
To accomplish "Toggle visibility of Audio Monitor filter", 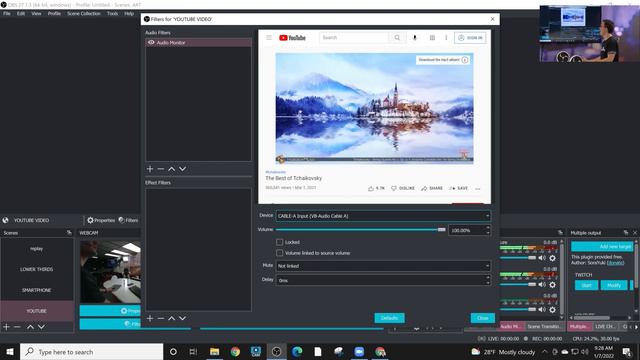I will point(151,42).
